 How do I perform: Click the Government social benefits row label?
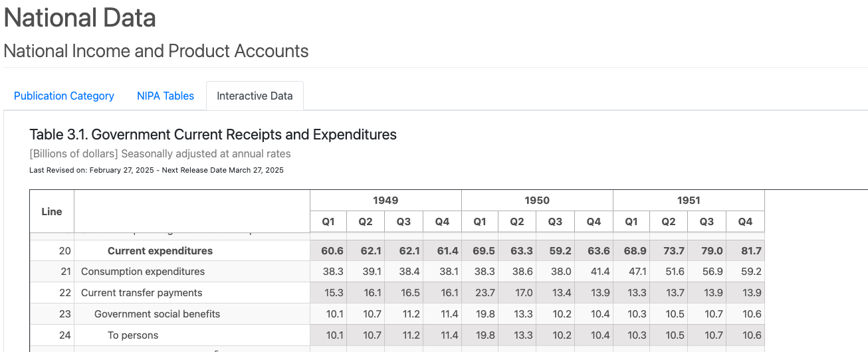(157, 314)
